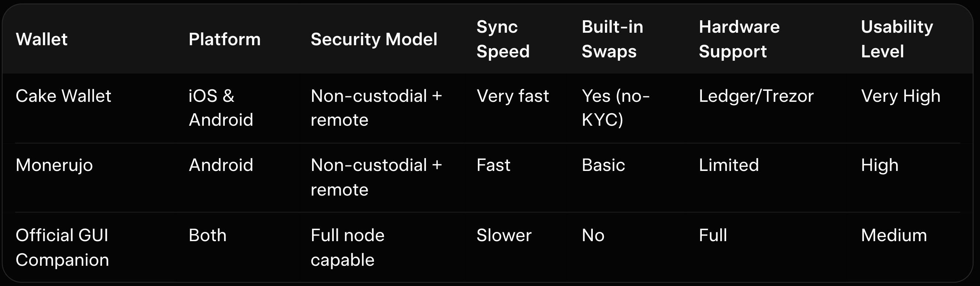Select the Cake Wallet row name
The height and width of the screenshot is (286, 980).
point(63,96)
